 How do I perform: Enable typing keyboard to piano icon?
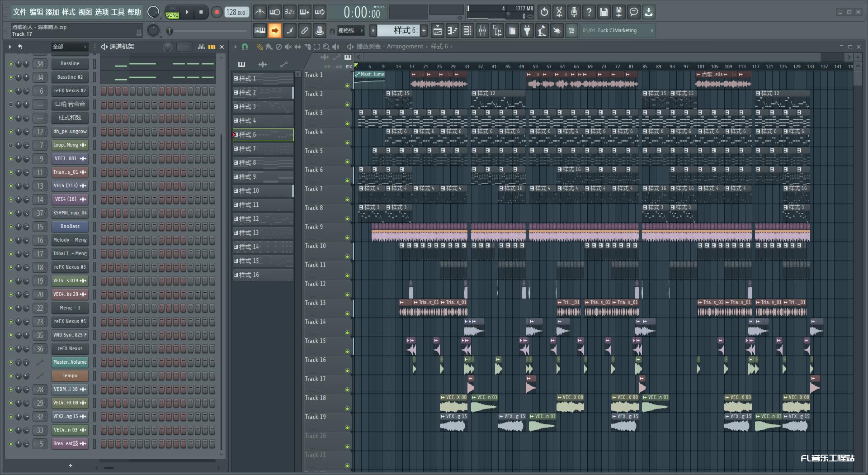click(x=260, y=31)
